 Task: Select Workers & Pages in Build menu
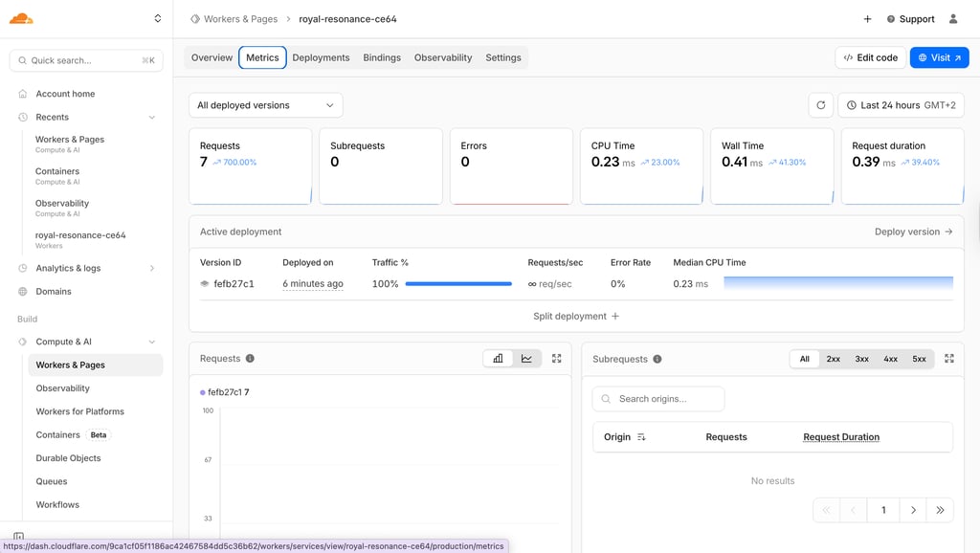(x=96, y=365)
